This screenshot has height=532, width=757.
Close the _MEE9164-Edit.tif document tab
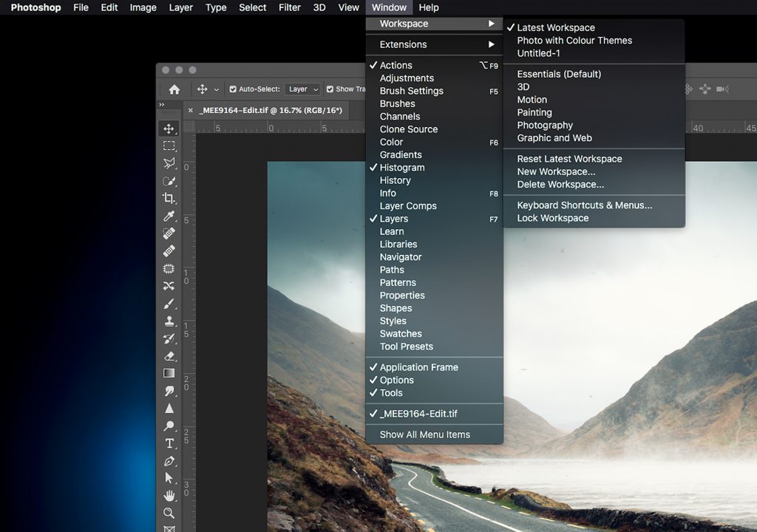coord(191,110)
